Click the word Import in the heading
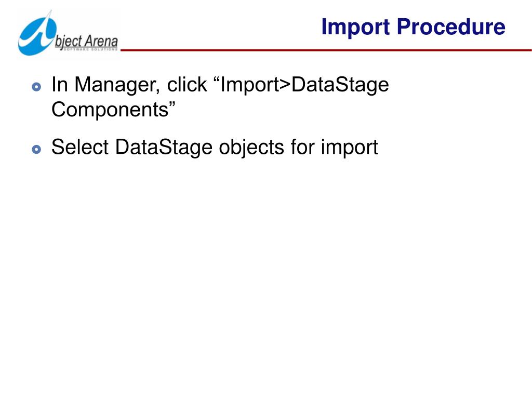The width and height of the screenshot is (532, 411). coord(355,27)
